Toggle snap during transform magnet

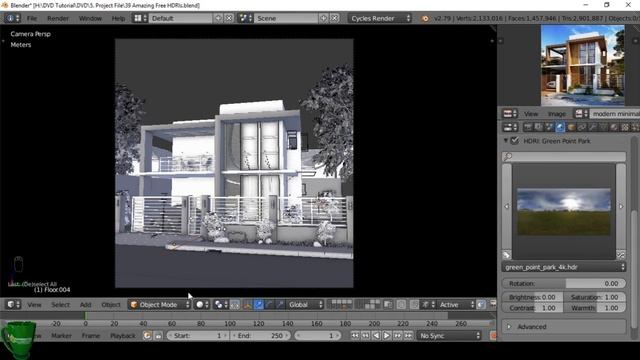point(414,304)
